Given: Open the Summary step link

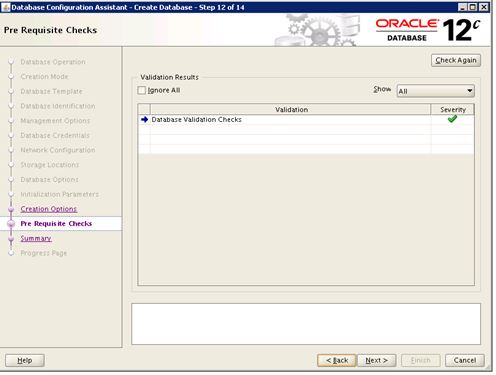Looking at the screenshot, I should [x=36, y=238].
